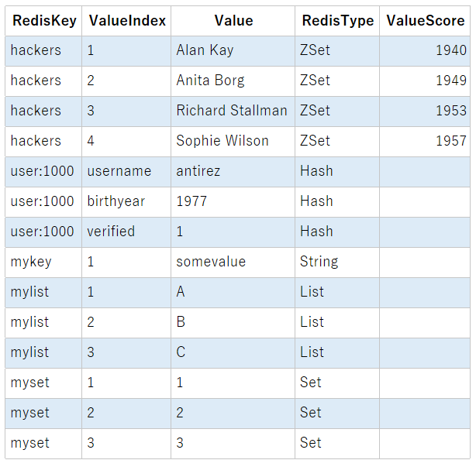This screenshot has height=460, width=476.
Task: Click the String type cell
Action: 337,263
